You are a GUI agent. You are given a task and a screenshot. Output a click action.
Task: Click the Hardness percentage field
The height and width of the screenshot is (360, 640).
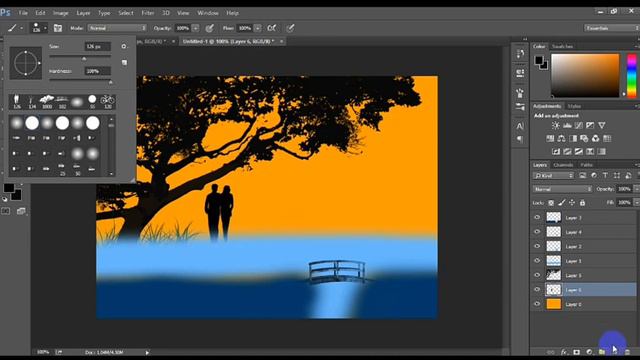click(98, 71)
